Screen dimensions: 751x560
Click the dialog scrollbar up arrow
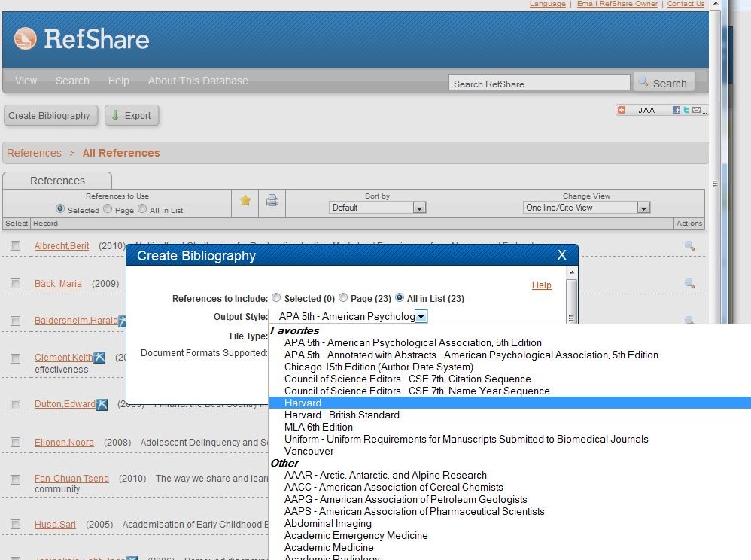point(571,272)
